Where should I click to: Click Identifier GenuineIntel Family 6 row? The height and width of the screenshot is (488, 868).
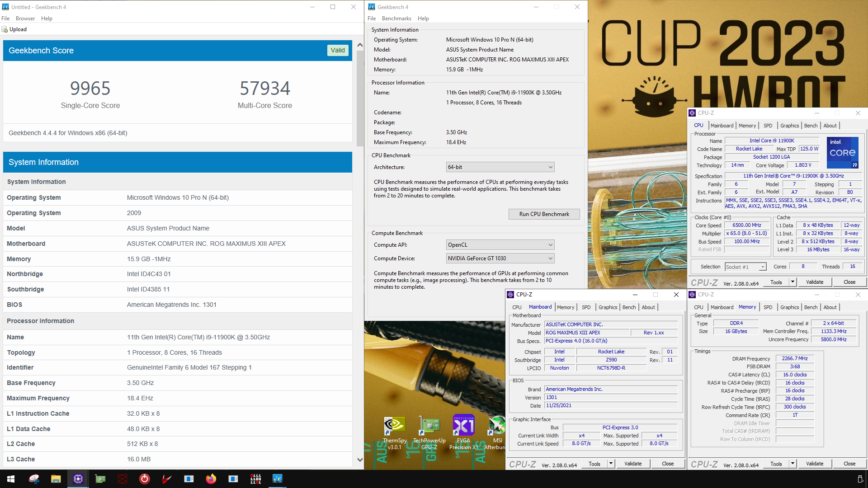[178, 367]
